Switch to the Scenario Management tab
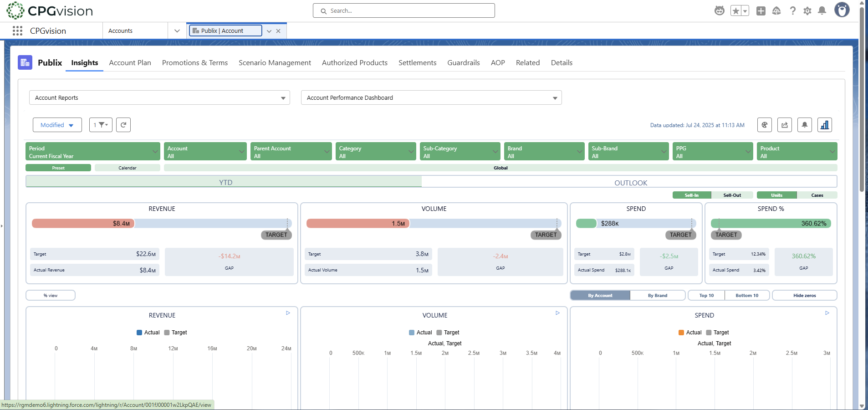This screenshot has width=868, height=410. click(274, 63)
